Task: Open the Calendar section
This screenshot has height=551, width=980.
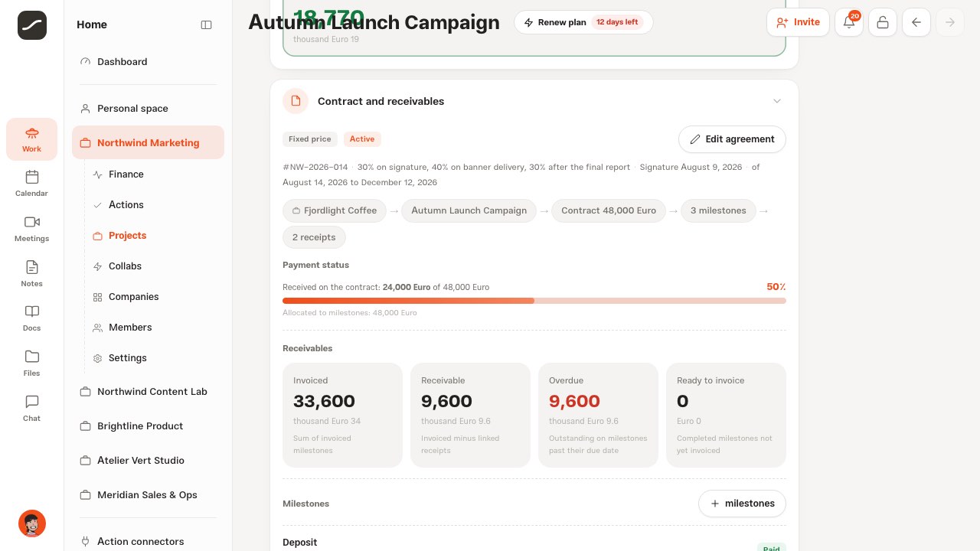Action: point(31,184)
